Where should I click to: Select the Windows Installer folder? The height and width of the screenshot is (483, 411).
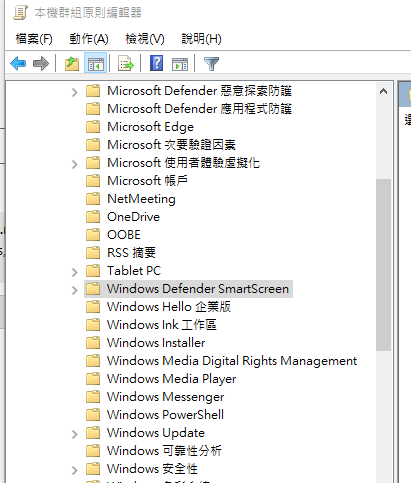coord(156,343)
